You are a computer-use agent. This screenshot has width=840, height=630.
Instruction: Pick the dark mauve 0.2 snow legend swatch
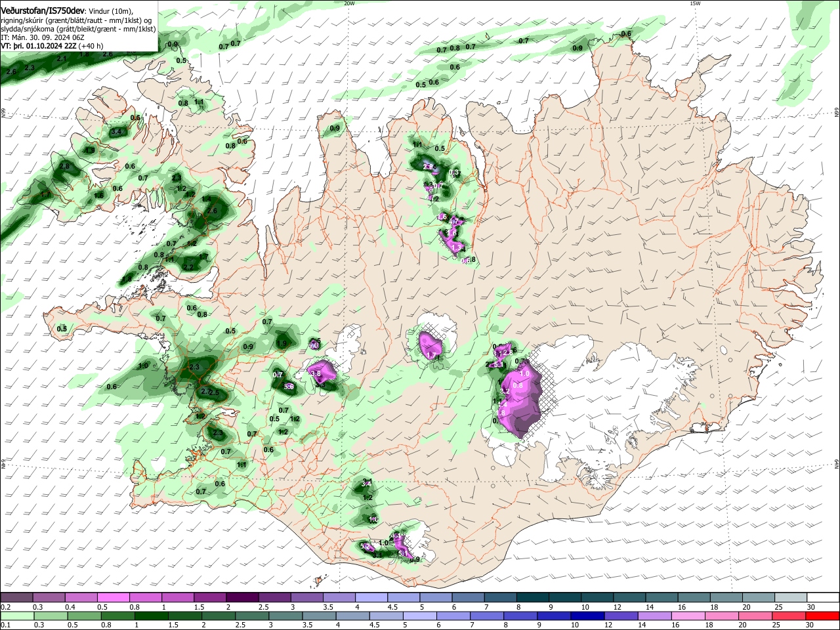[x=16, y=597]
